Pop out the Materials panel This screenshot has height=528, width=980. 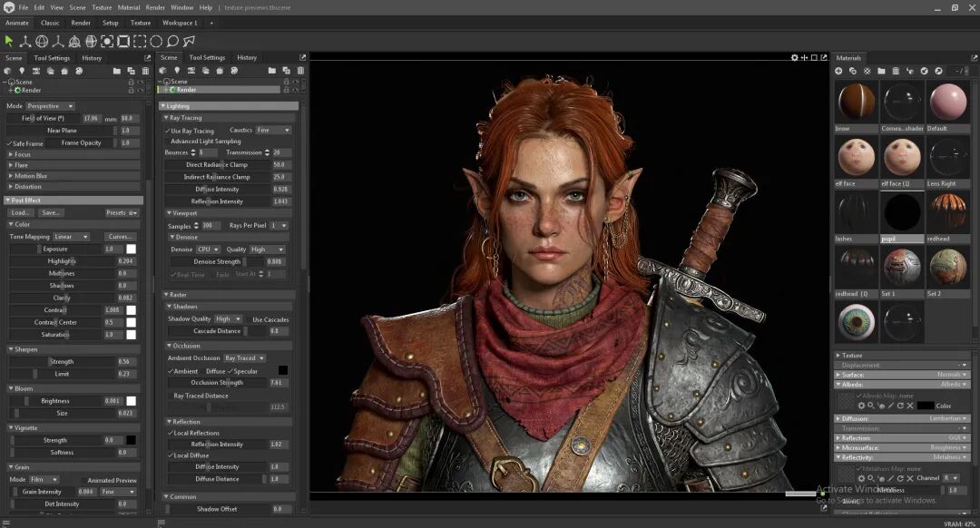coord(974,57)
